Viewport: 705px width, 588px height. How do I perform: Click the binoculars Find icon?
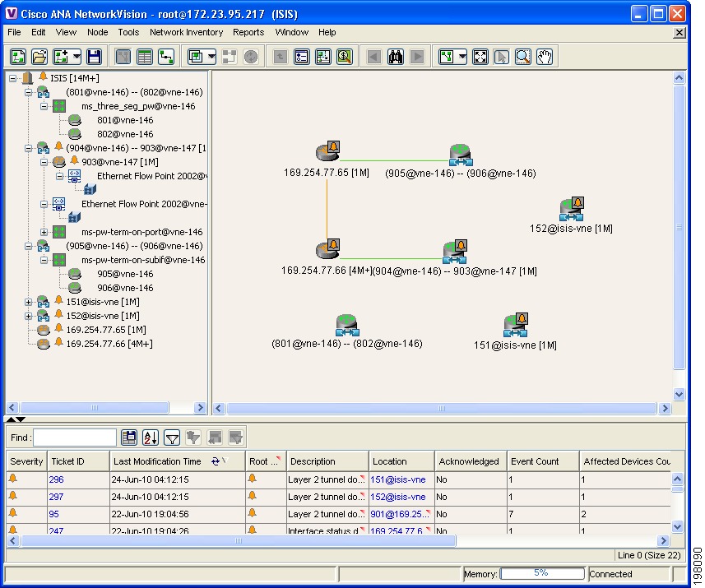(396, 57)
